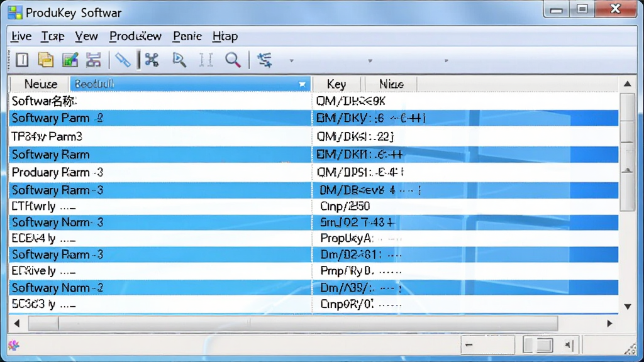Click the key cell starting with "PropUkyA"
644x362 pixels.
[360, 238]
